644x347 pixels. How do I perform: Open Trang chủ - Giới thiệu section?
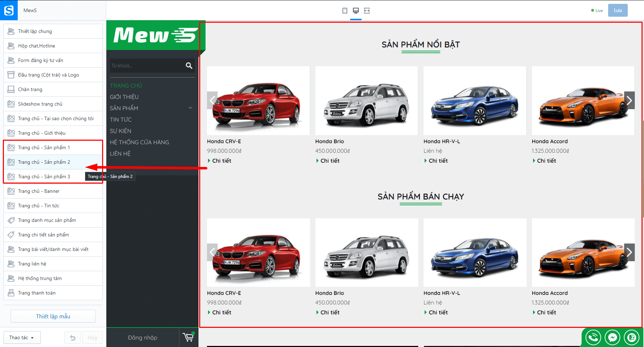tap(53, 133)
